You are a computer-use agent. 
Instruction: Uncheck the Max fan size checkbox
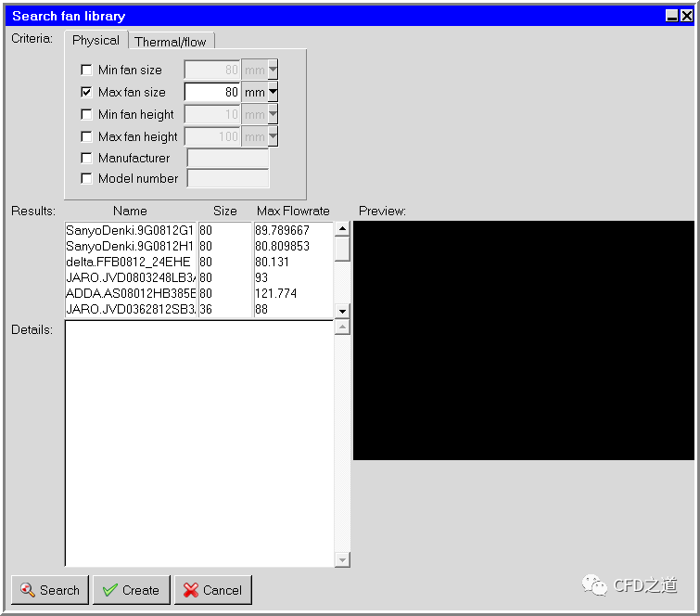pyautogui.click(x=87, y=93)
